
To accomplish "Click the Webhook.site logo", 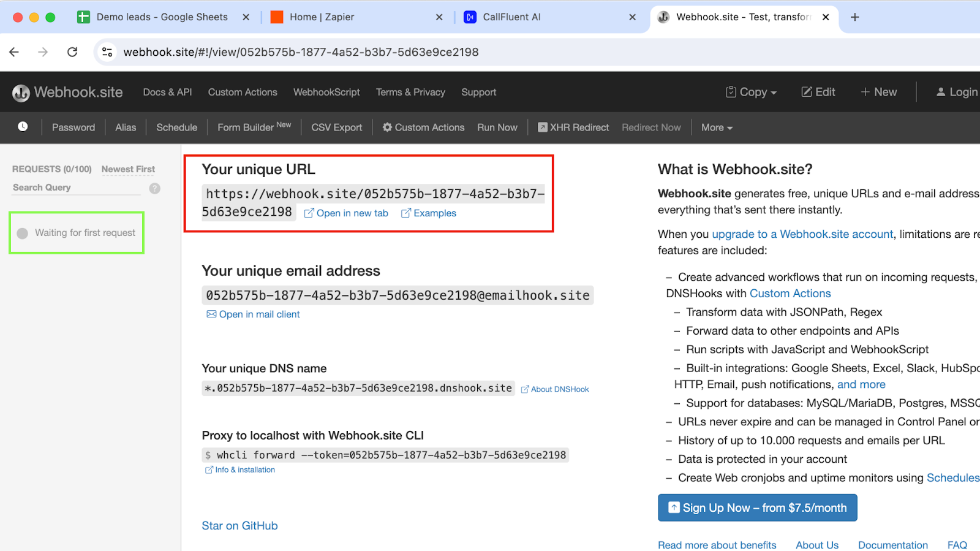I will (67, 93).
